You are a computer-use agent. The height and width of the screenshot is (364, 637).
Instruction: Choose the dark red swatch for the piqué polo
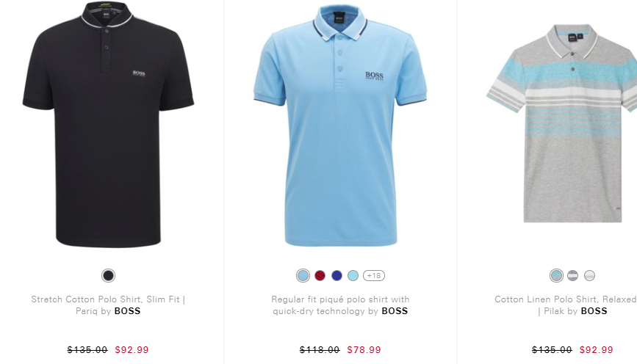pyautogui.click(x=320, y=276)
